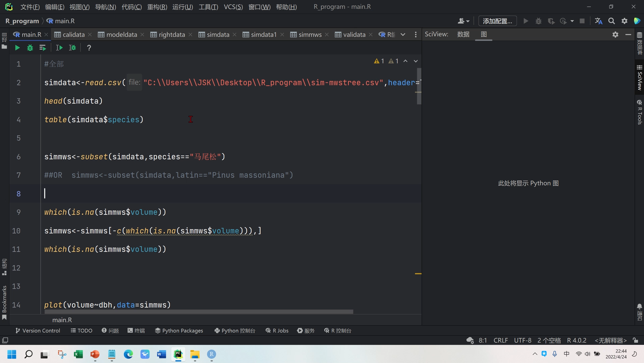This screenshot has width=644, height=363.
Task: Close the main.R editor tab
Action: [46, 34]
